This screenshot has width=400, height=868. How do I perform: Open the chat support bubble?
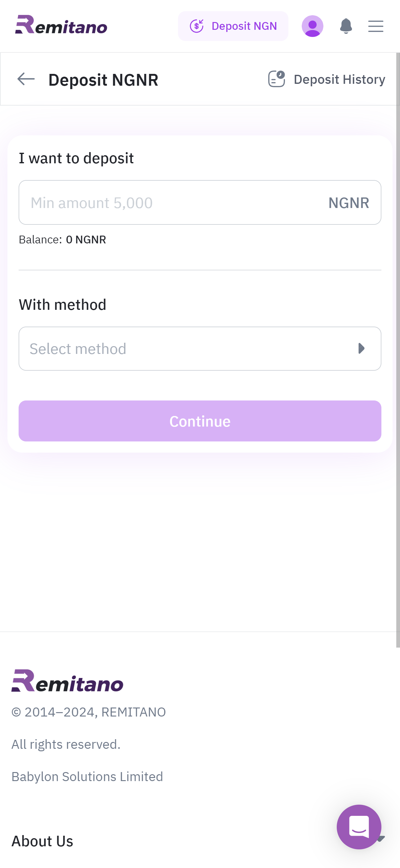(359, 828)
